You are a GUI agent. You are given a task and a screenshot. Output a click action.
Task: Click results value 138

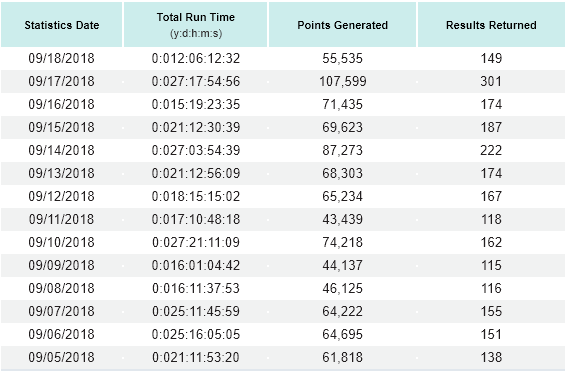(x=491, y=357)
